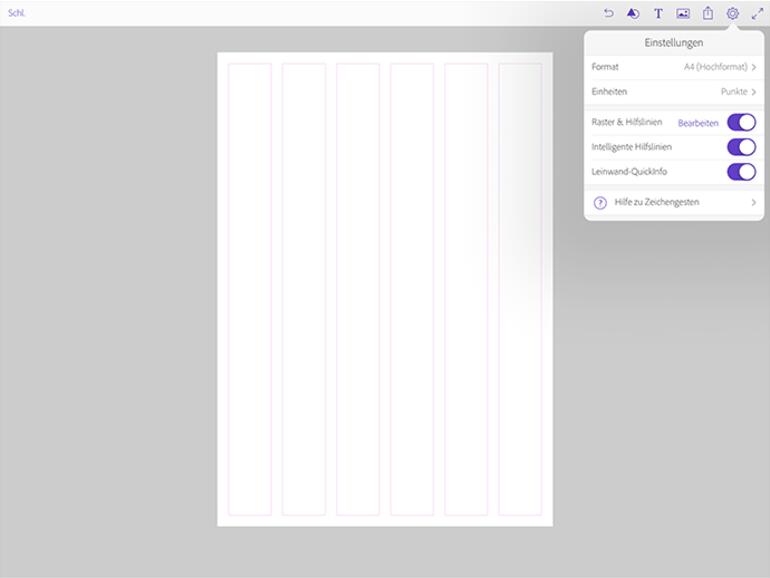Click the Raster & Hilfslinien label
The image size is (770, 578).
click(627, 122)
